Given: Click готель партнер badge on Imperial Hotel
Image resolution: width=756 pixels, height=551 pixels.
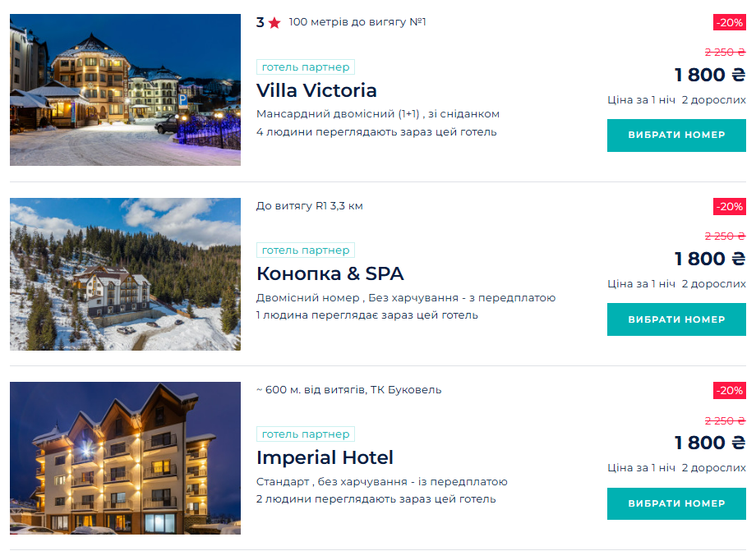Looking at the screenshot, I should (306, 434).
